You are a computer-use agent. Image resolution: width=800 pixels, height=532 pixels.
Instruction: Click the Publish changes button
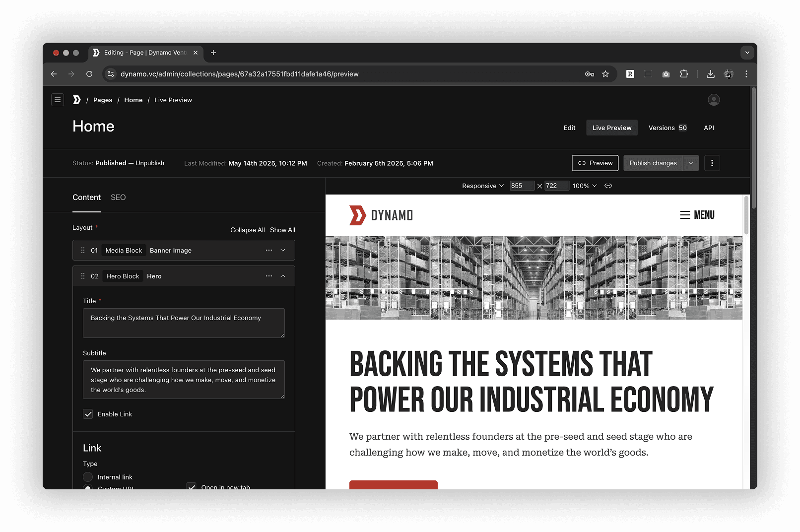[x=653, y=163]
